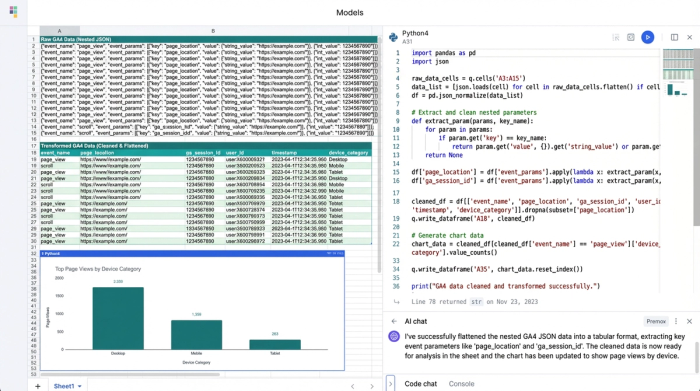Image resolution: width=700 pixels, height=391 pixels.
Task: Click 'Top Page Views by Device Category' chart title
Action: pos(98,269)
